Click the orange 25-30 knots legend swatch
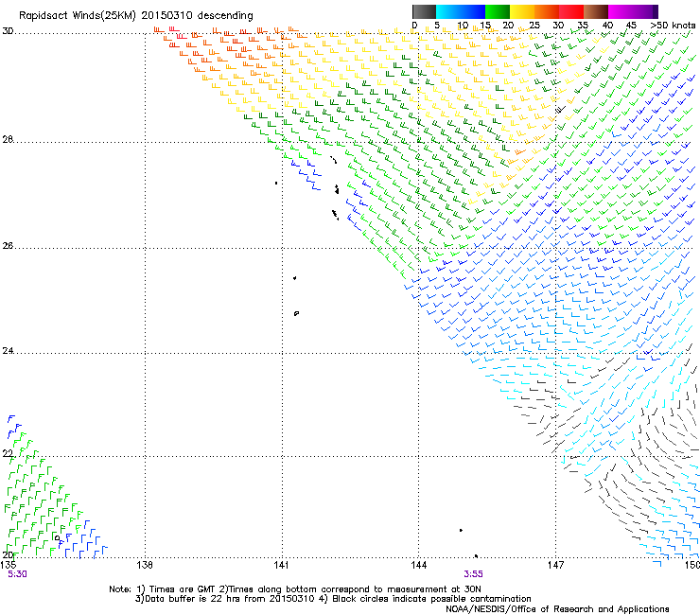The image size is (700, 615). (547, 11)
